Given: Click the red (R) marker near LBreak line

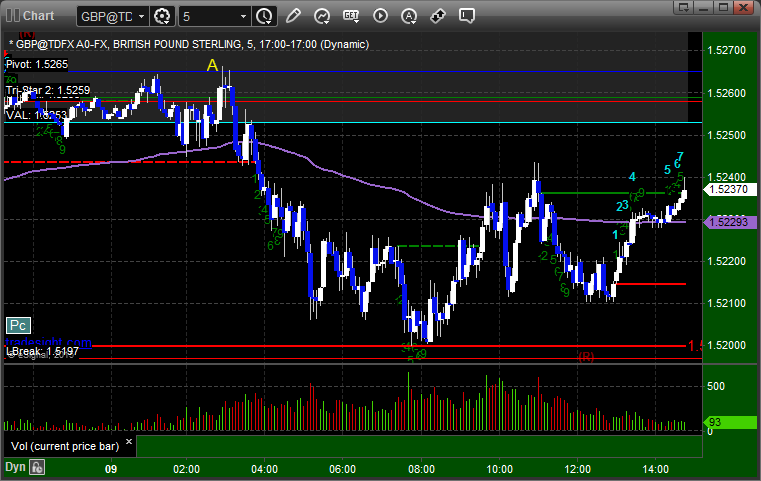Looking at the screenshot, I should 586,357.
